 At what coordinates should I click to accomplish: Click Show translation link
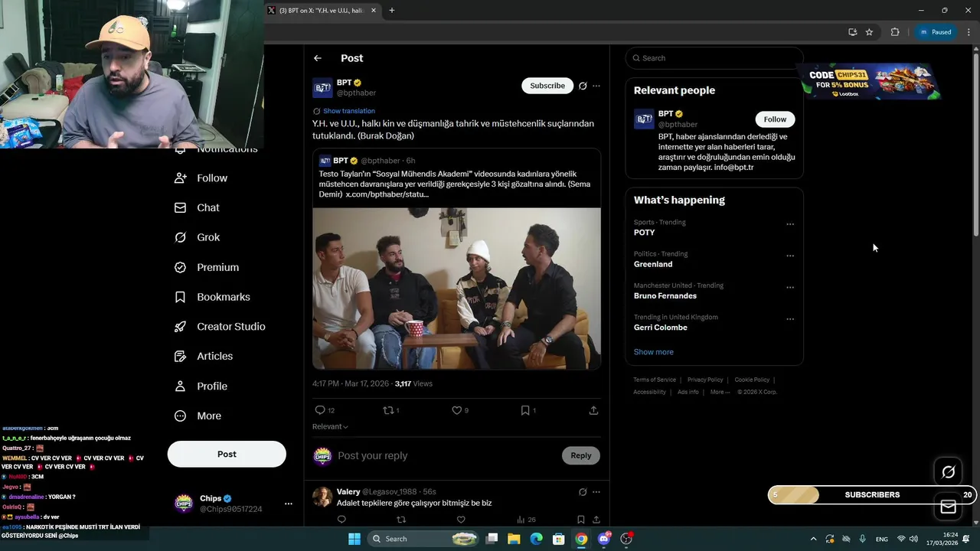tap(349, 111)
